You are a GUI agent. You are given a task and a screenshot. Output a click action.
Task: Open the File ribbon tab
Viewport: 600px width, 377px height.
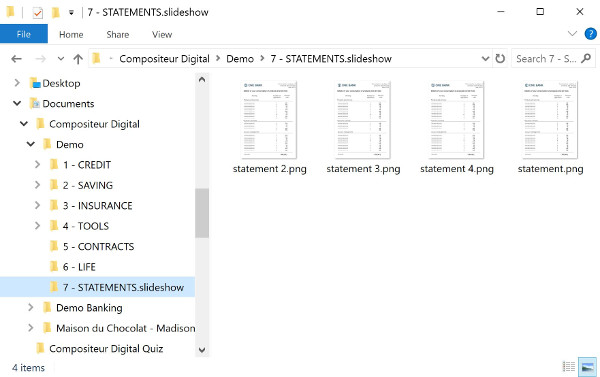pyautogui.click(x=24, y=34)
